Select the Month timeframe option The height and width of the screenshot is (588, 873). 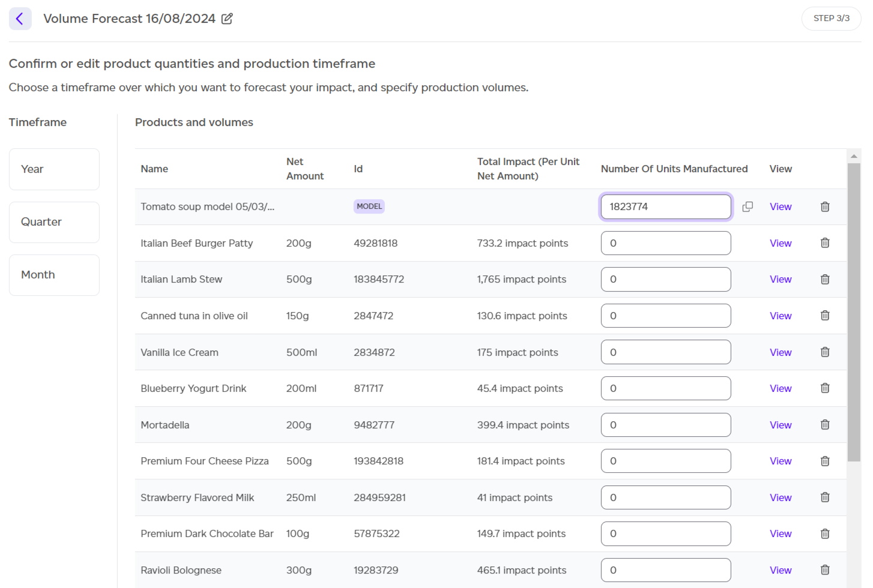pos(54,275)
